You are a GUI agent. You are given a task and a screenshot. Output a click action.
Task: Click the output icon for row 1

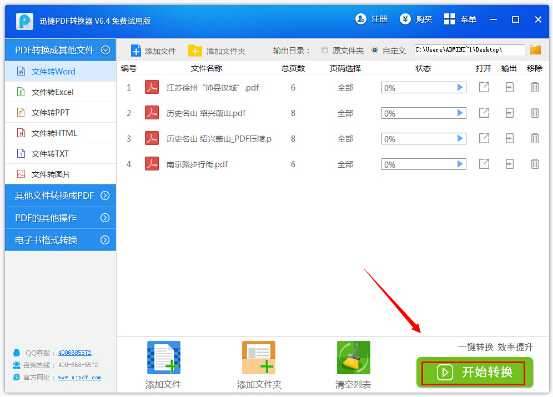[x=510, y=87]
